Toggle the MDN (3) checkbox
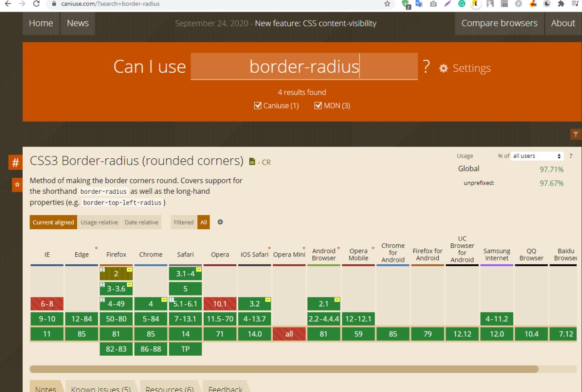Screen dimensions: 582x392 (318, 106)
